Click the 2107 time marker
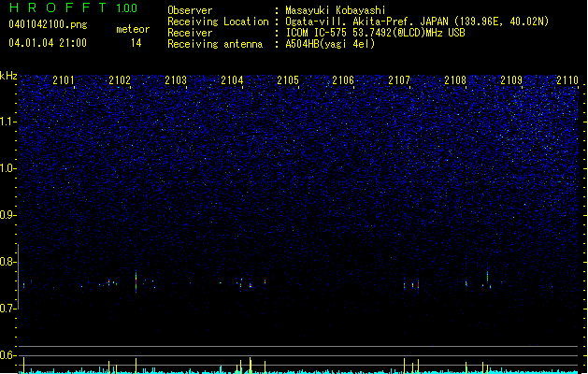 coord(399,80)
